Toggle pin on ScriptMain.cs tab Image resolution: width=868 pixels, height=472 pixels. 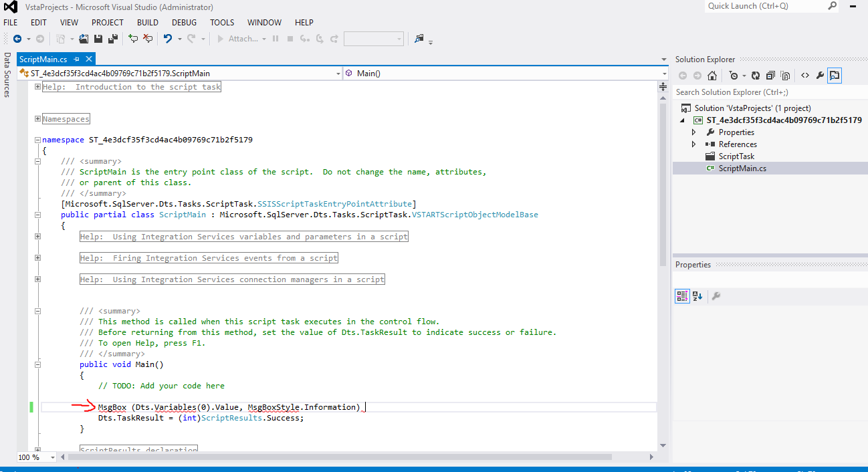point(77,60)
